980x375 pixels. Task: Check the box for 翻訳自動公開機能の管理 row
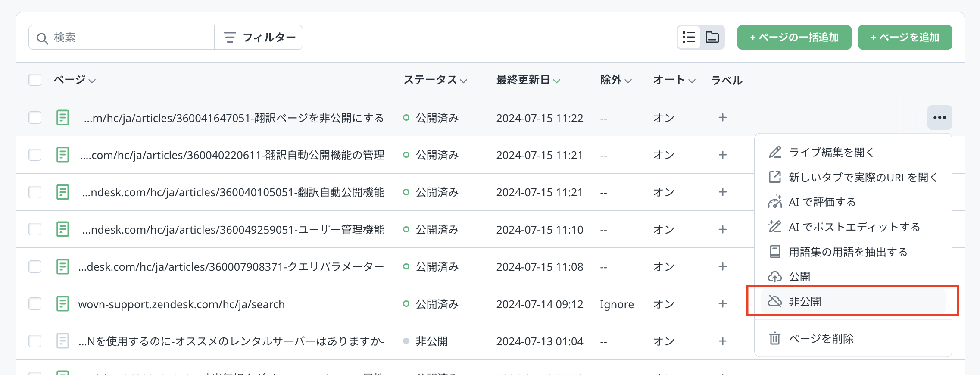click(x=35, y=155)
